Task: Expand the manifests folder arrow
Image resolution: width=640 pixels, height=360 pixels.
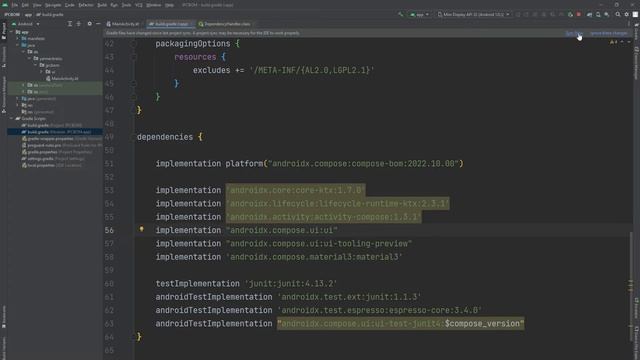Action: [x=18, y=38]
